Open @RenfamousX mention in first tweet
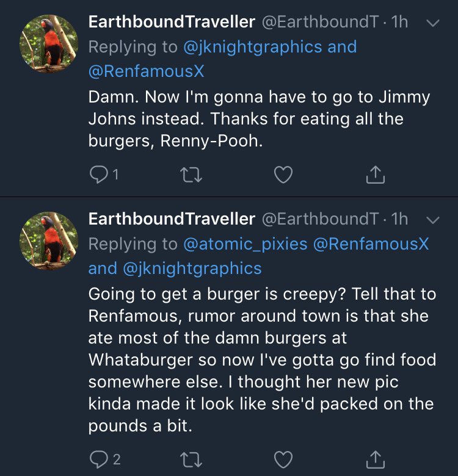 pos(146,71)
